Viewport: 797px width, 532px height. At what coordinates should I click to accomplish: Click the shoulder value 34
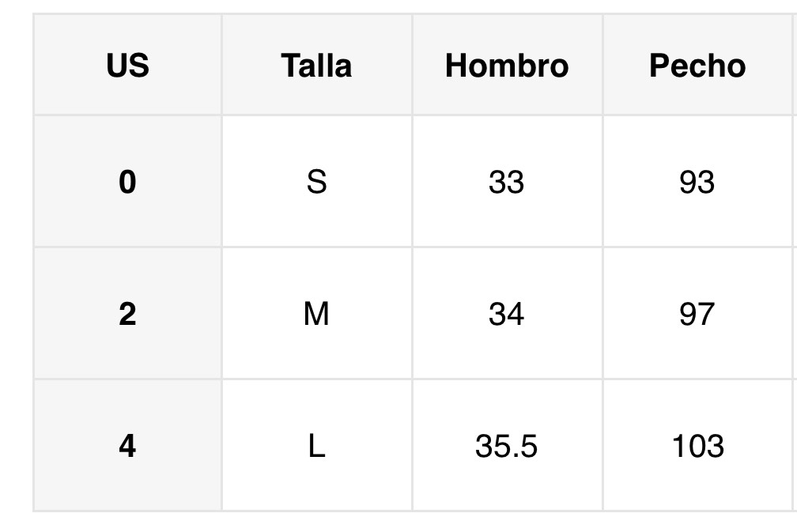point(507,315)
